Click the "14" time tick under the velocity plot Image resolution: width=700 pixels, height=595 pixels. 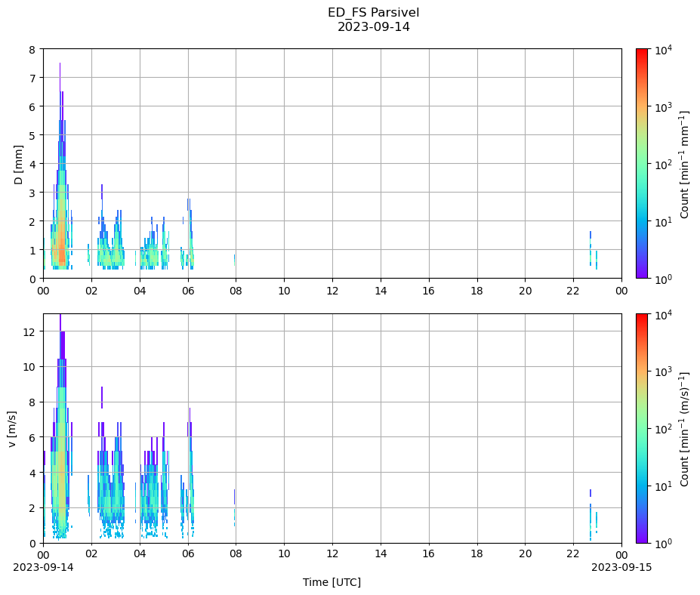381,554
